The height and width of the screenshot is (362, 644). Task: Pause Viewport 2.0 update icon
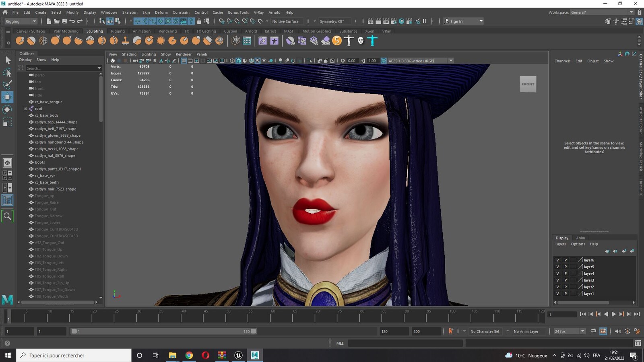coord(425,21)
